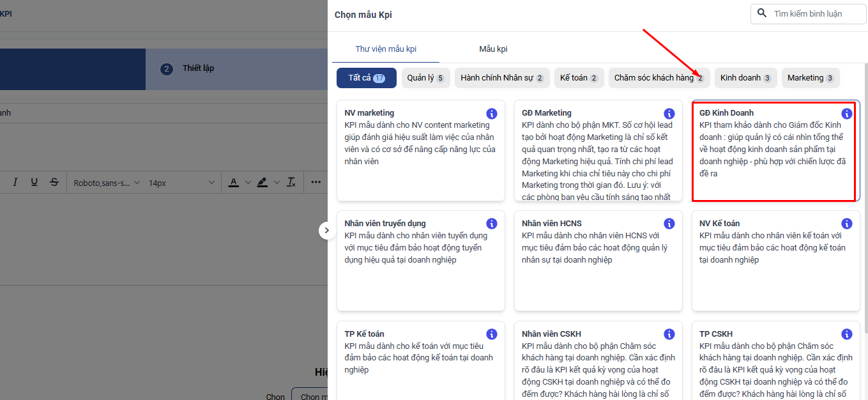Expand the text color picker arrow
868x400 pixels.
point(247,183)
